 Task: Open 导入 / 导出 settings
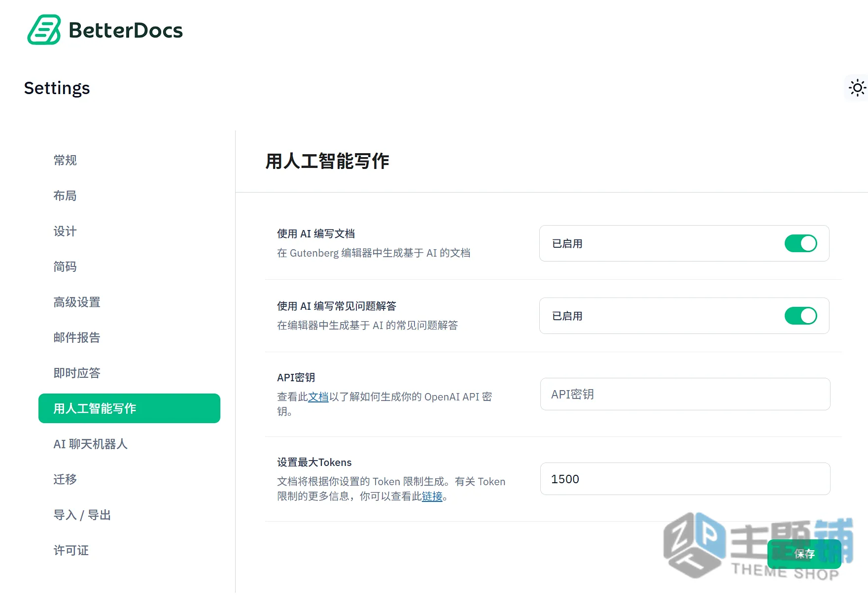[82, 515]
